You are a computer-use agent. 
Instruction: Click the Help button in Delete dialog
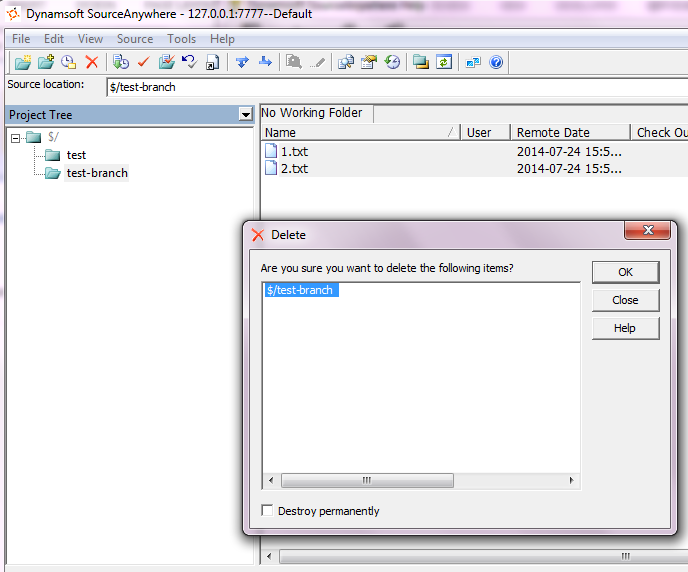click(625, 328)
